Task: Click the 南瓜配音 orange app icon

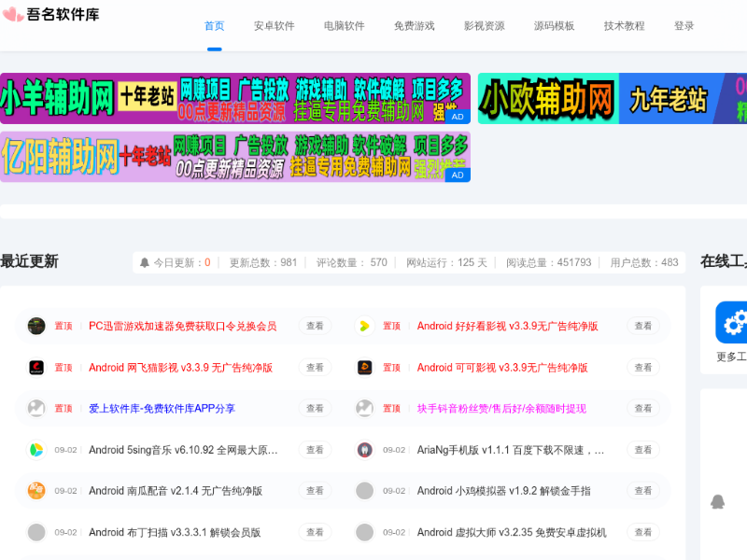Action: pos(36,491)
